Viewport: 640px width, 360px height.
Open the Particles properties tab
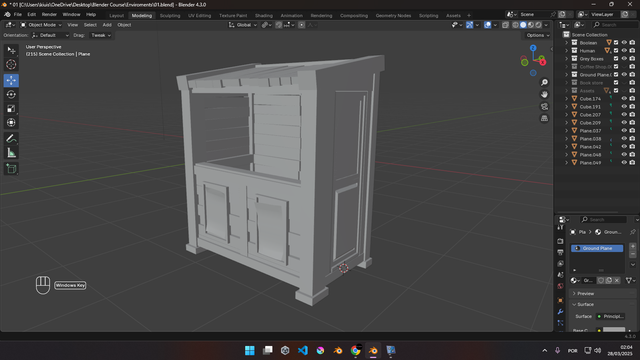[x=560, y=323]
